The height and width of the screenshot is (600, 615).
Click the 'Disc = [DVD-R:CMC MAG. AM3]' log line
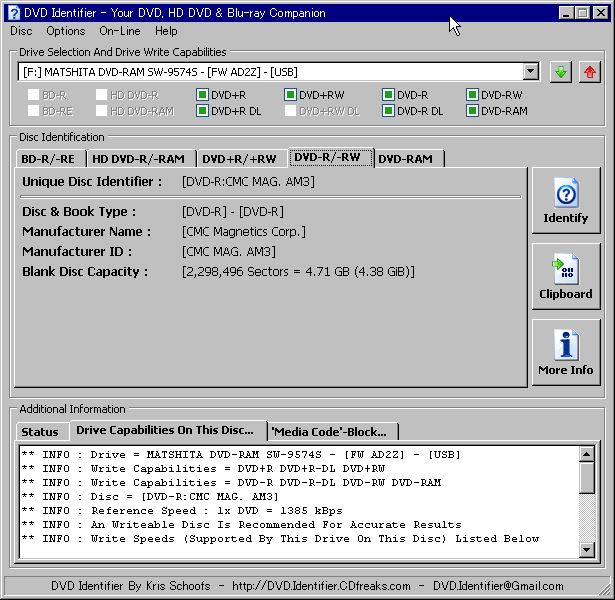click(150, 496)
